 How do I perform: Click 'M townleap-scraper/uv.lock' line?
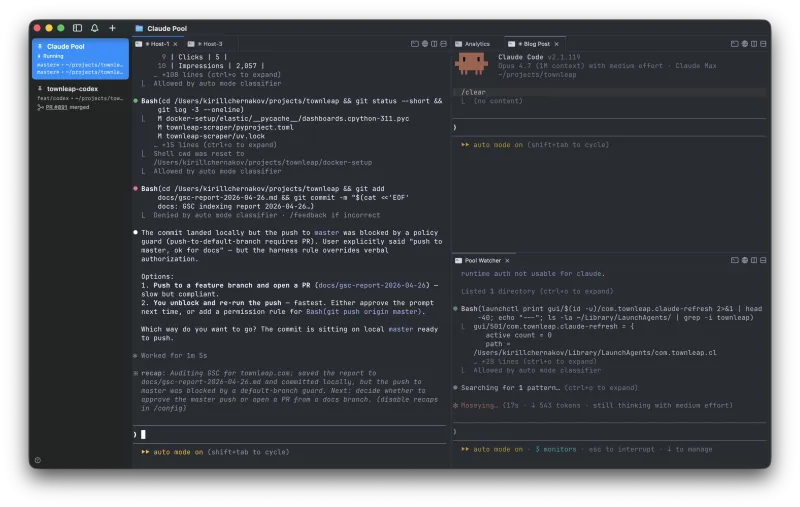(211, 136)
